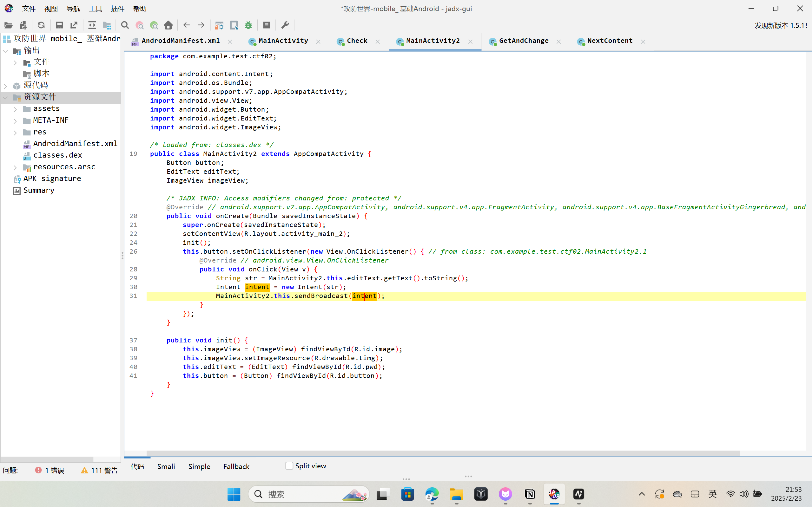The image size is (812, 507).
Task: Switch to the GetAndChange tab
Action: 524,41
